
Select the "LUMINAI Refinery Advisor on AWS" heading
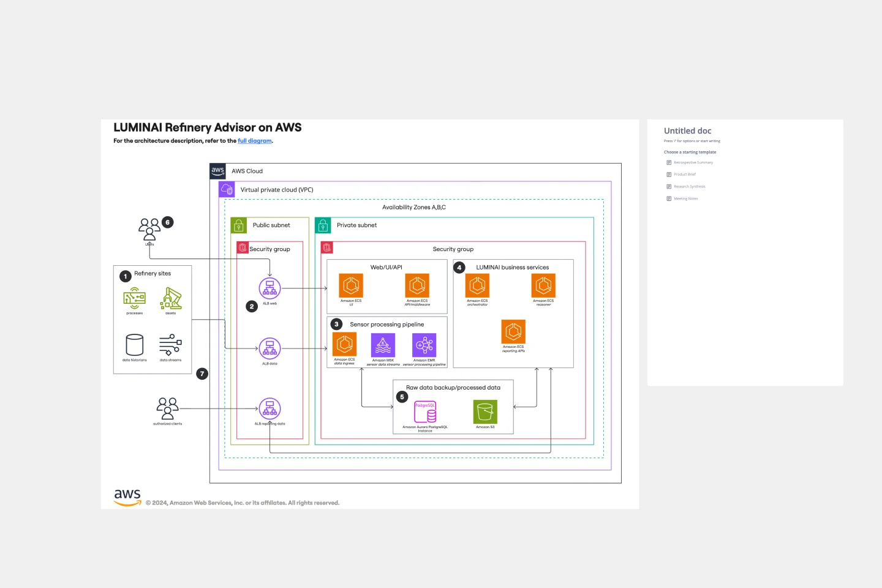[208, 127]
